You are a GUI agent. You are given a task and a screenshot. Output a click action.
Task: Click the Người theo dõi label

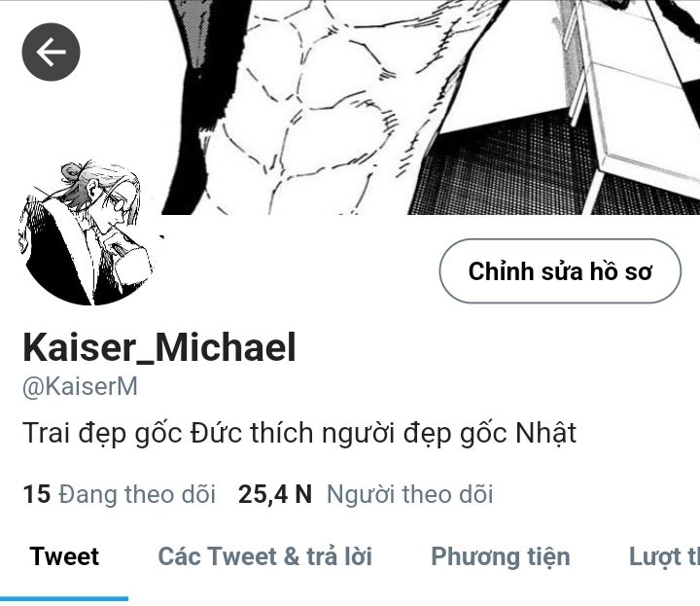coord(410,495)
